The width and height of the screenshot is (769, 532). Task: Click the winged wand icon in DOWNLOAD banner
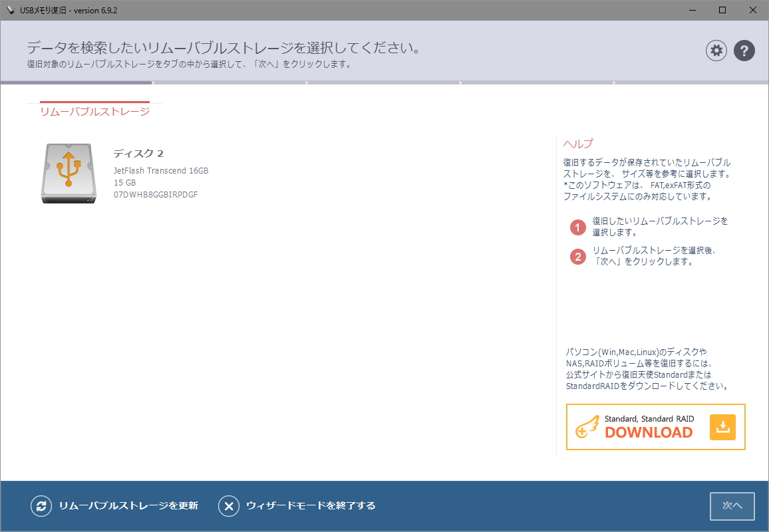[x=588, y=427]
